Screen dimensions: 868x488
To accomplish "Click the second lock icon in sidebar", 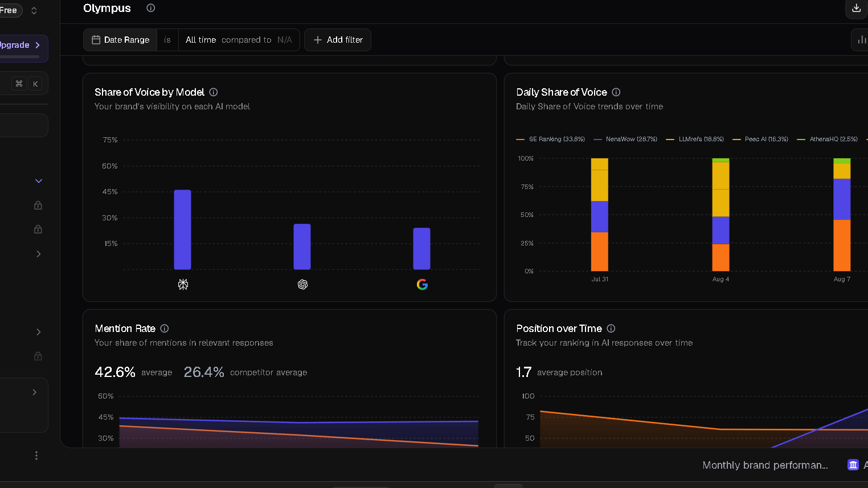I will (x=38, y=229).
